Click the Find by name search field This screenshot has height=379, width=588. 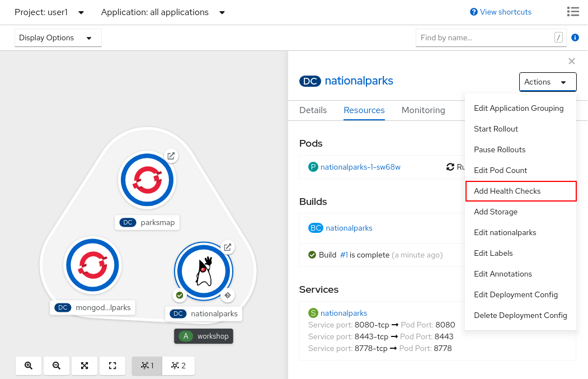[484, 38]
